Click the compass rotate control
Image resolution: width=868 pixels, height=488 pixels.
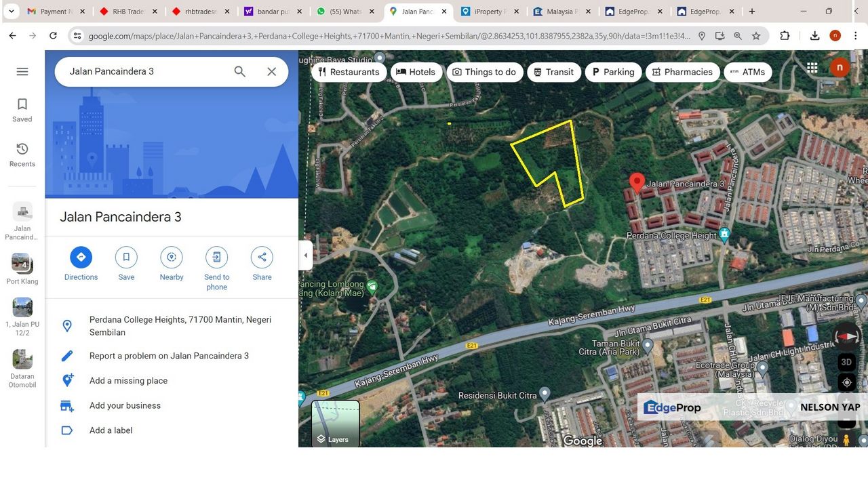tap(846, 336)
